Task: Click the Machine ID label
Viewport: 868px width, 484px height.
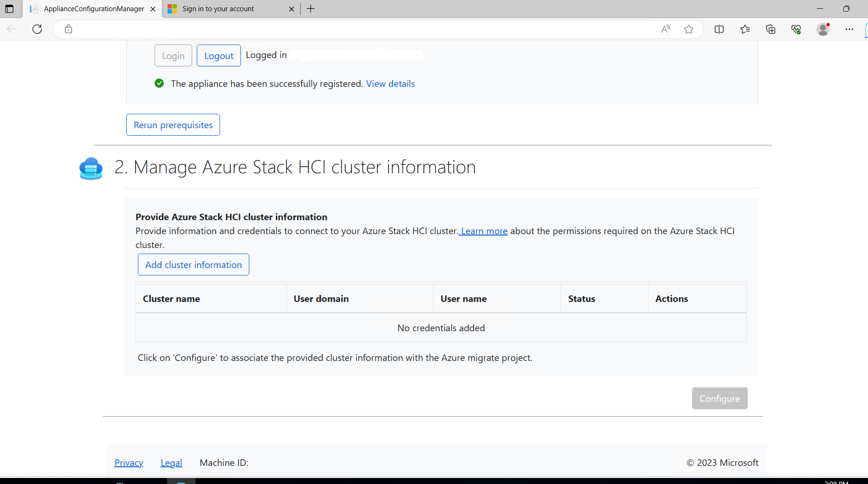Action: pos(224,463)
